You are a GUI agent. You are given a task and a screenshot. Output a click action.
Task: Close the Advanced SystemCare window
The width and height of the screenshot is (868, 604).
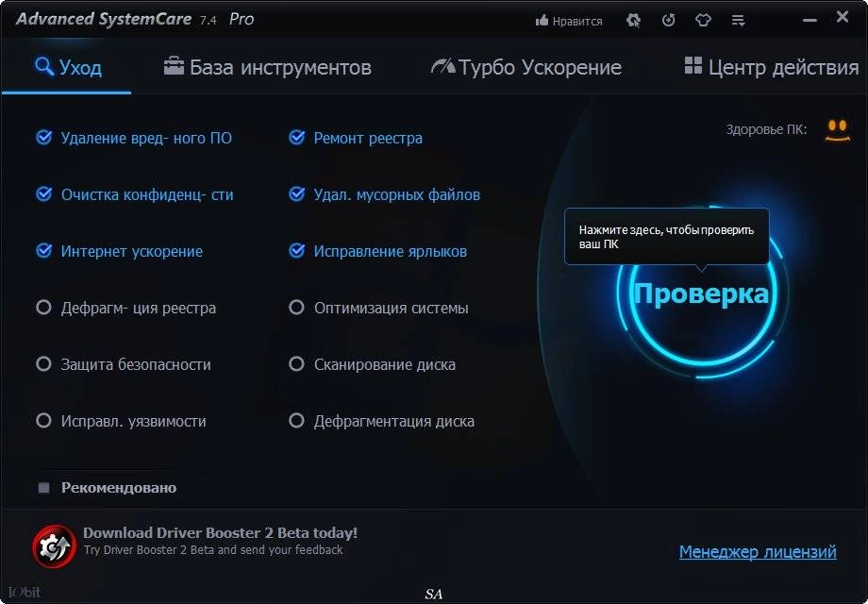tap(843, 17)
